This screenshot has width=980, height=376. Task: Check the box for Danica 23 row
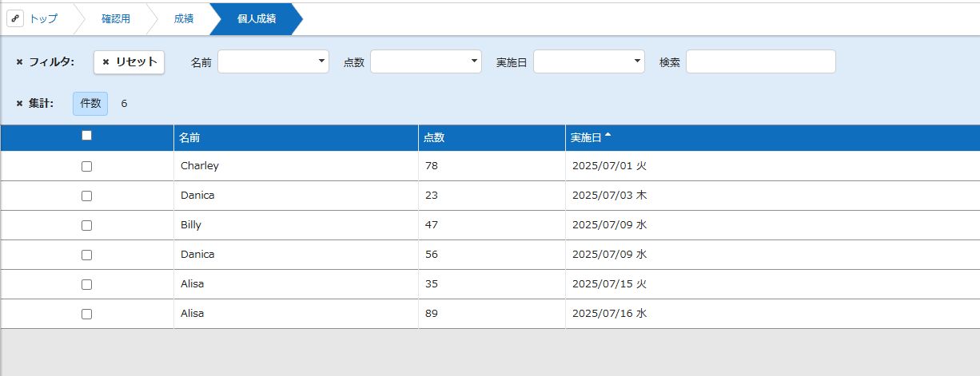(87, 196)
